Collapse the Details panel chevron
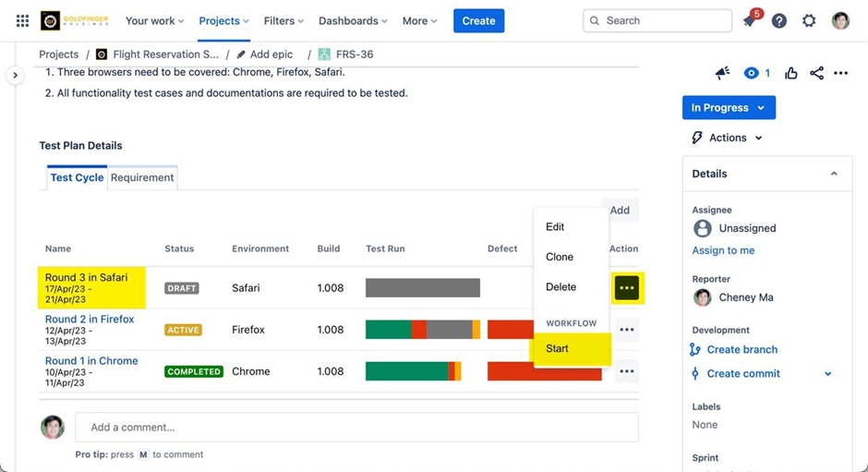868x472 pixels. pos(834,174)
